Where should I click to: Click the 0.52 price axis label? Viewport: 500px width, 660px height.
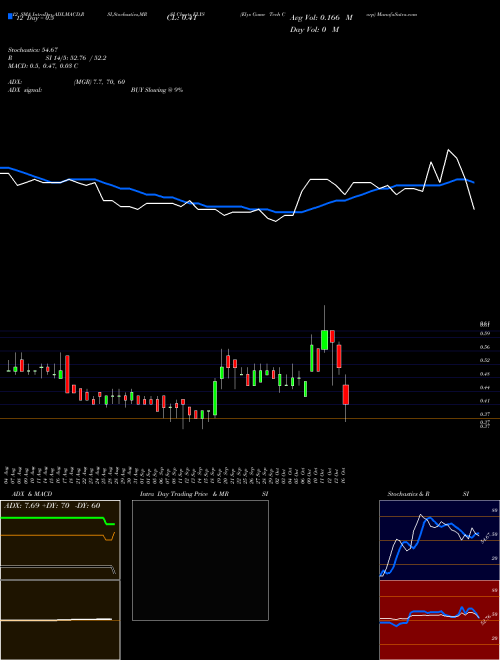[x=484, y=360]
